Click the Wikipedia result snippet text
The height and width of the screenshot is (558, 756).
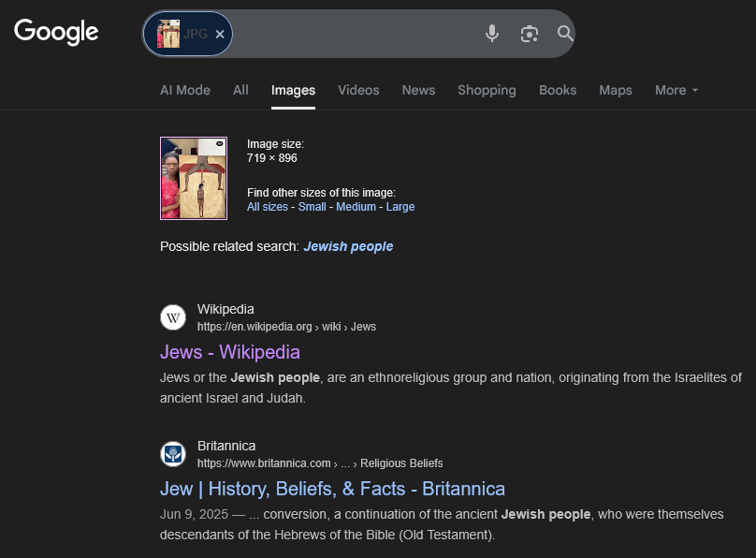(x=450, y=388)
